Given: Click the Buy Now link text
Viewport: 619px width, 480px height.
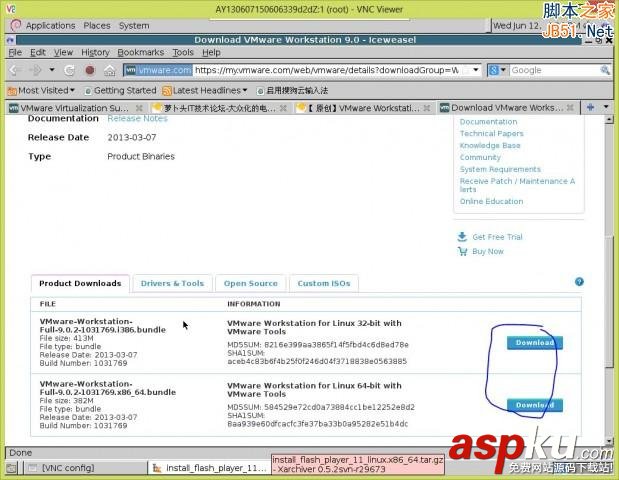Looking at the screenshot, I should 488,251.
